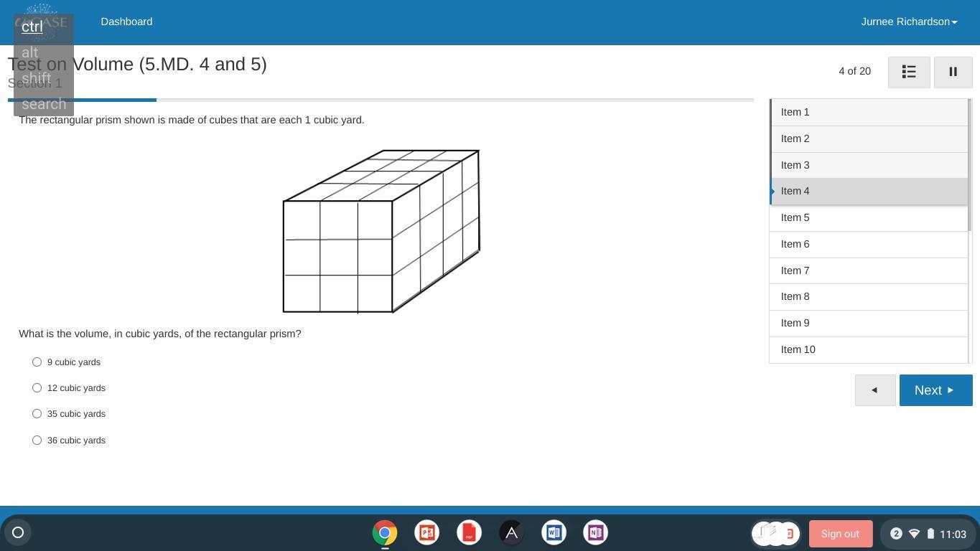Toggle the item list view icon
This screenshot has width=980, height=551.
coord(909,72)
